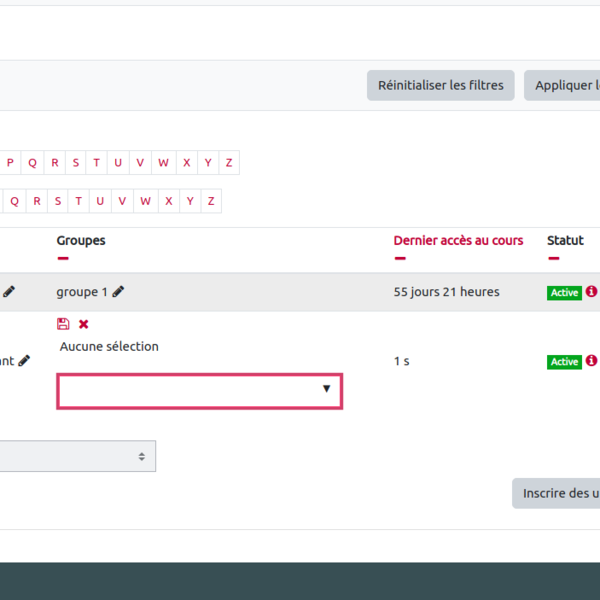Viewport: 600px width, 600px height.
Task: Filter by letter Z in the upper alphabet row
Action: click(x=229, y=163)
